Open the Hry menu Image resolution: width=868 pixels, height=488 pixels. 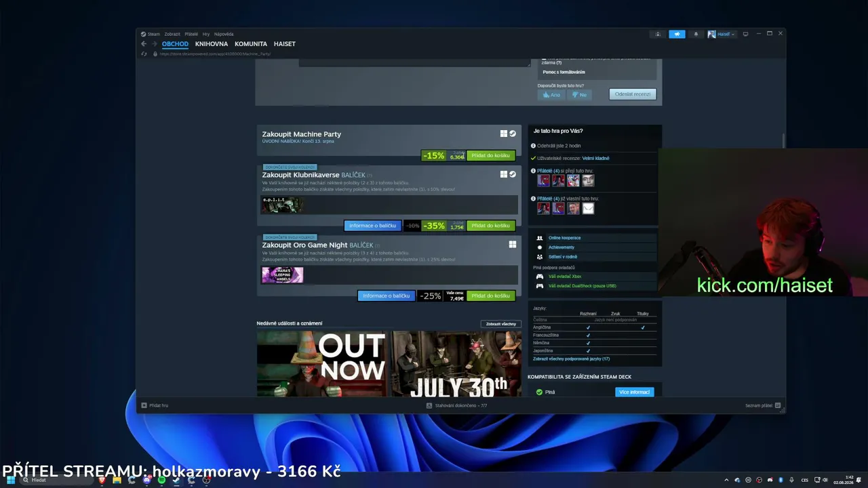click(206, 34)
